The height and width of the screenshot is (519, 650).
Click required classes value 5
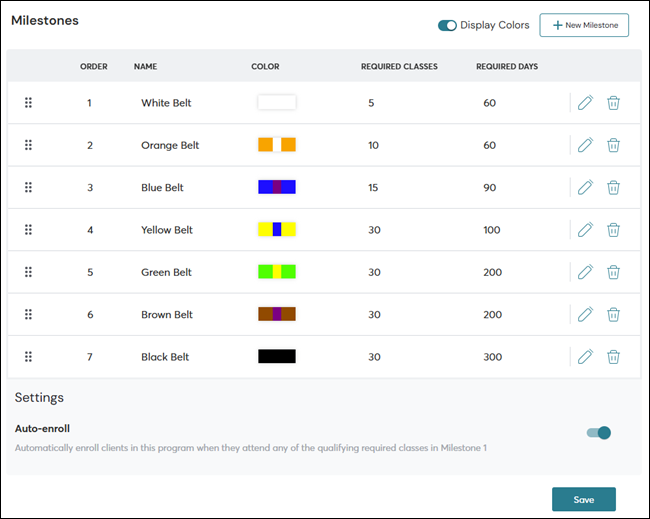tap(371, 103)
